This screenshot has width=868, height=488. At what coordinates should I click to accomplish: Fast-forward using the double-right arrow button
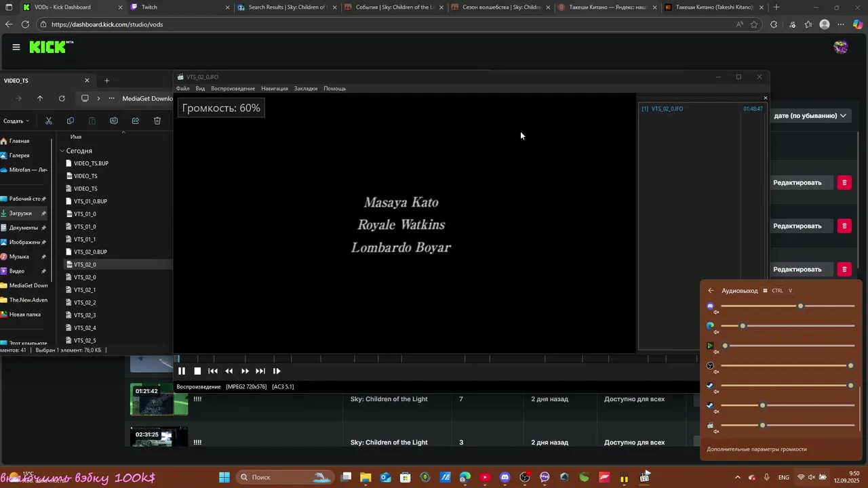pyautogui.click(x=245, y=371)
